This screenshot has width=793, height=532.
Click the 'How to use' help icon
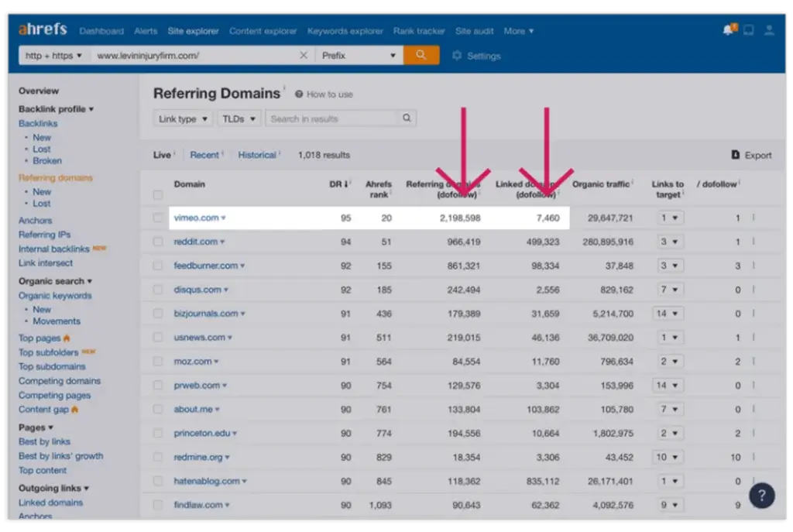pyautogui.click(x=299, y=94)
